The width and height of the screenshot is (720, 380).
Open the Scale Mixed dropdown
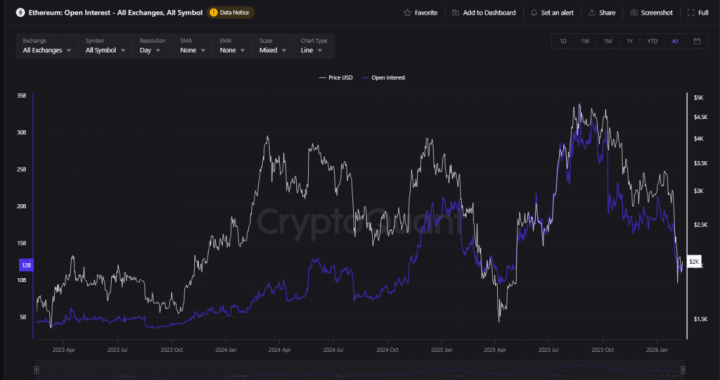click(273, 46)
